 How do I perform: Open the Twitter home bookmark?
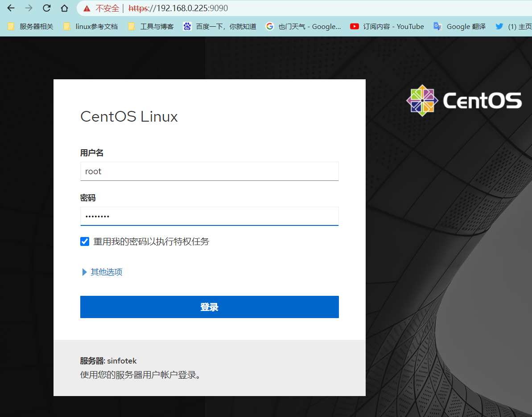click(x=514, y=26)
